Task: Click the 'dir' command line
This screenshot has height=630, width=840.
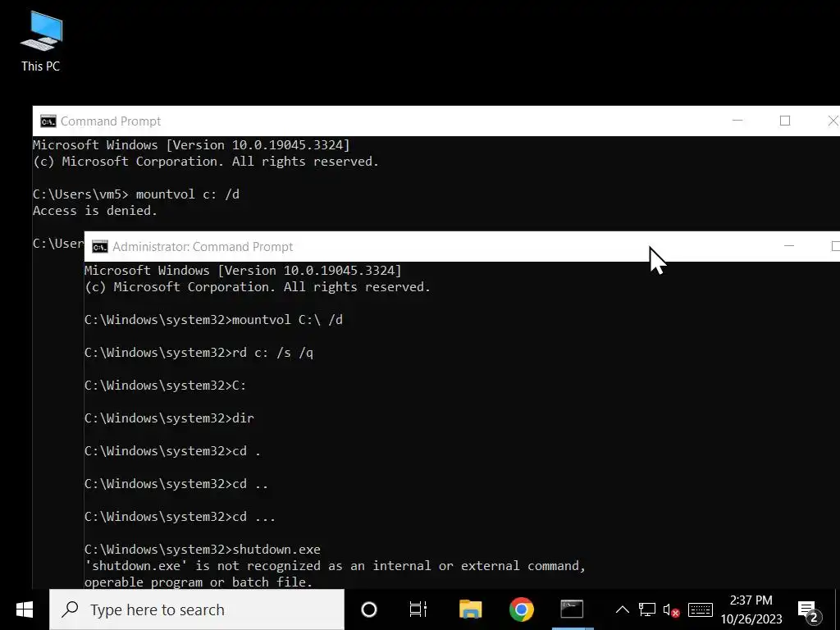Action: (169, 418)
